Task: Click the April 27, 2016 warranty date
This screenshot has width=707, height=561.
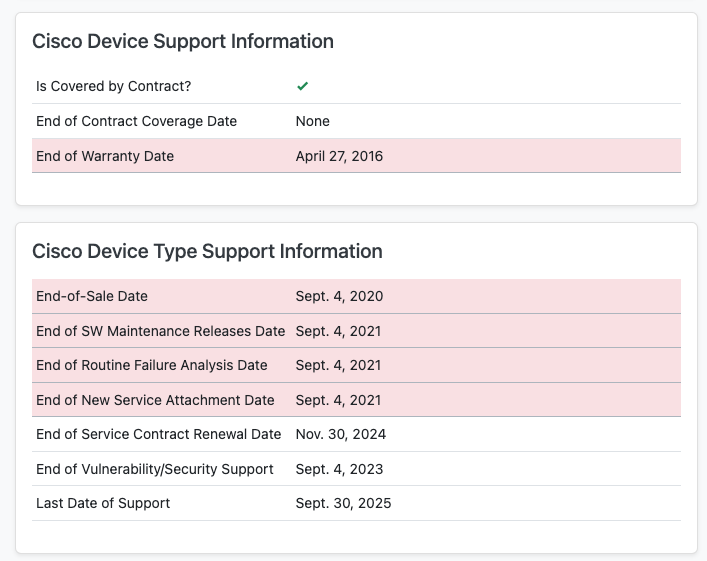Action: (x=339, y=156)
